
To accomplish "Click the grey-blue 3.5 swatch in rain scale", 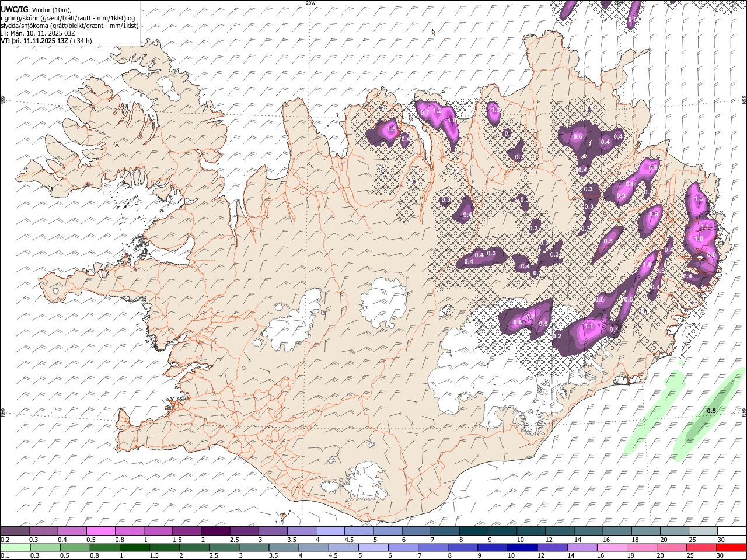I will [284, 547].
